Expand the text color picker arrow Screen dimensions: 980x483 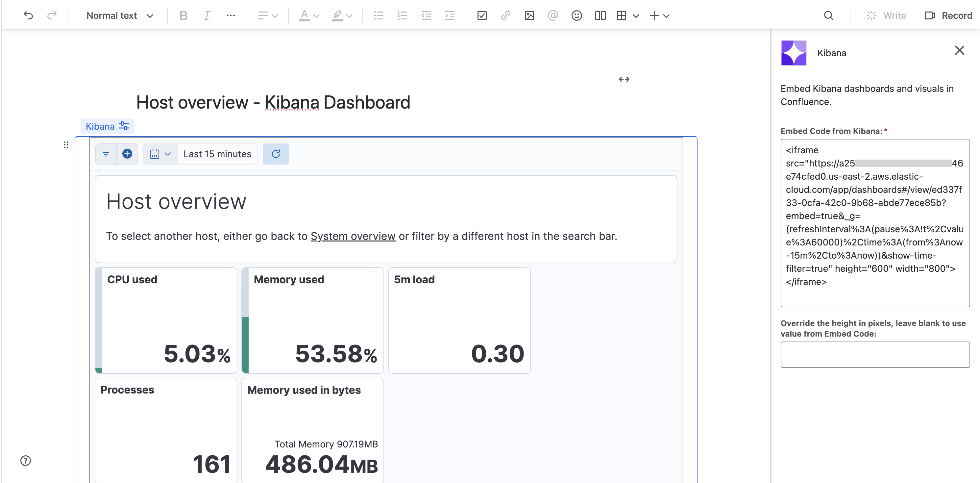pos(316,16)
